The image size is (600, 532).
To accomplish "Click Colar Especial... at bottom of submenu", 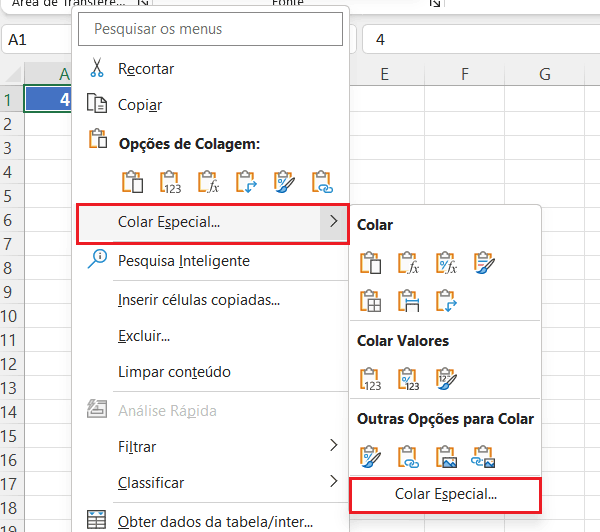I will pos(445,494).
